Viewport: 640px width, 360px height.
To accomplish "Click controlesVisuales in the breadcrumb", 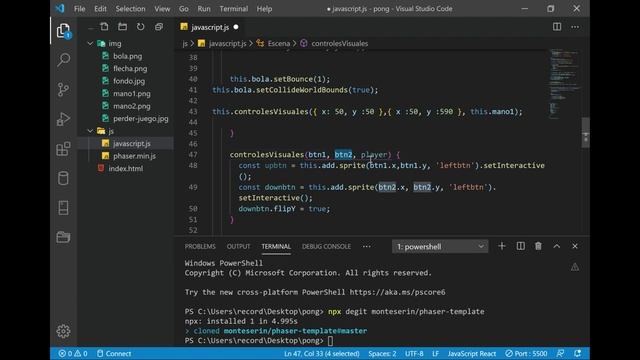I will pyautogui.click(x=340, y=43).
